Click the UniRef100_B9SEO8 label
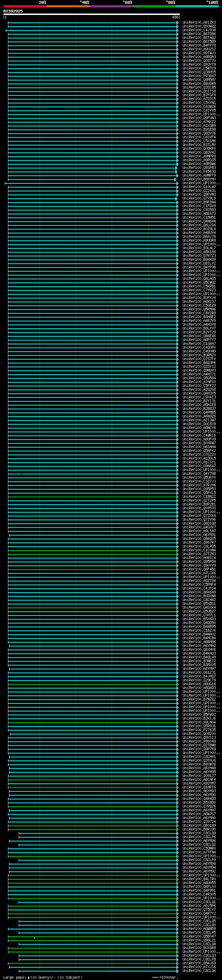 coord(199,129)
